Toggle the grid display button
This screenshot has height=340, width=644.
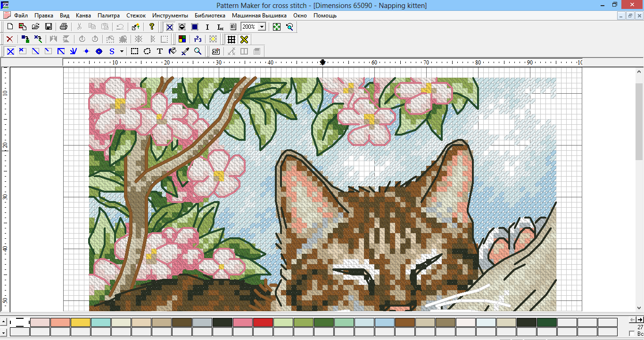pyautogui.click(x=231, y=39)
